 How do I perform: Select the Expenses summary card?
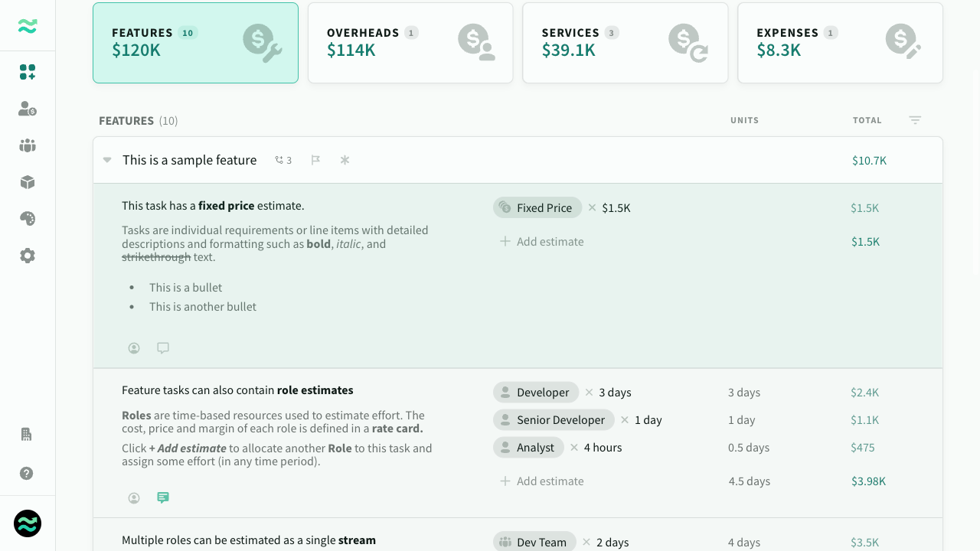(x=840, y=43)
